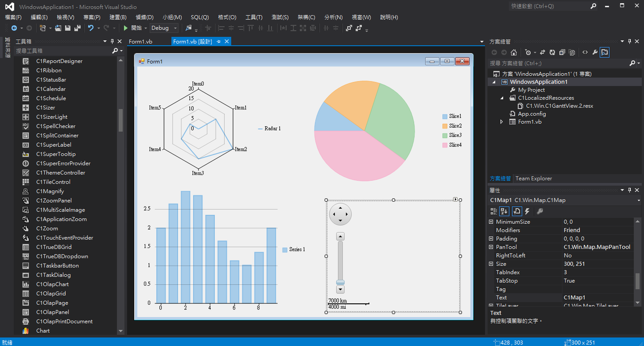Screen dimensions: 644x346
Task: Expand the PanTool property
Action: (x=492, y=247)
